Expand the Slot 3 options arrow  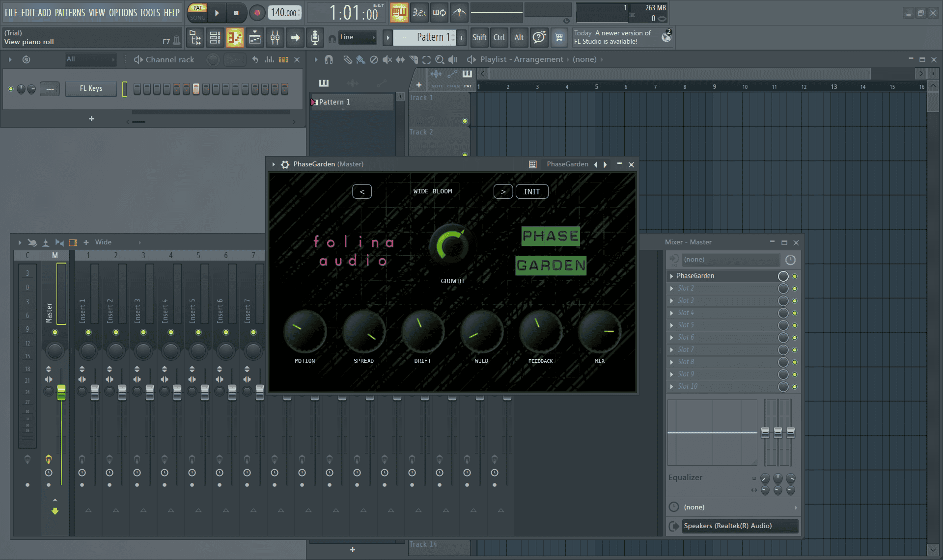point(671,301)
